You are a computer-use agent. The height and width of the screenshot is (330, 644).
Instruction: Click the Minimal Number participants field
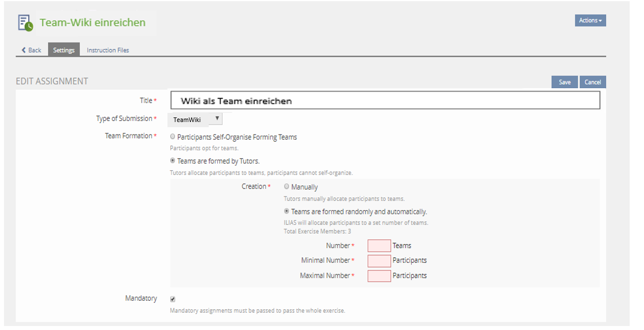(379, 261)
